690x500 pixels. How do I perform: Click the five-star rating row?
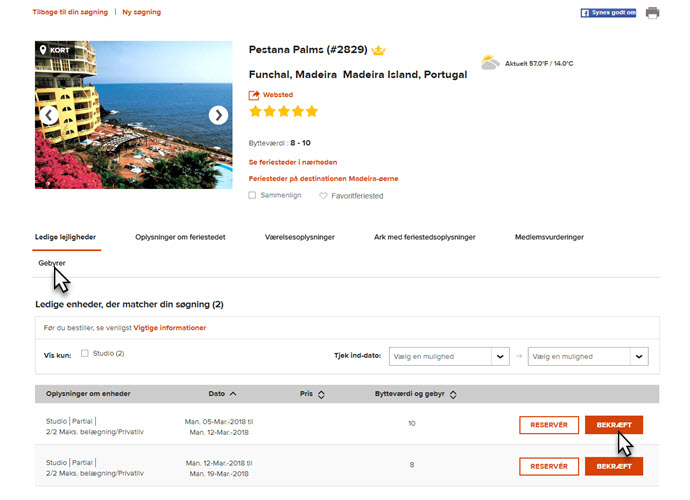(x=283, y=111)
